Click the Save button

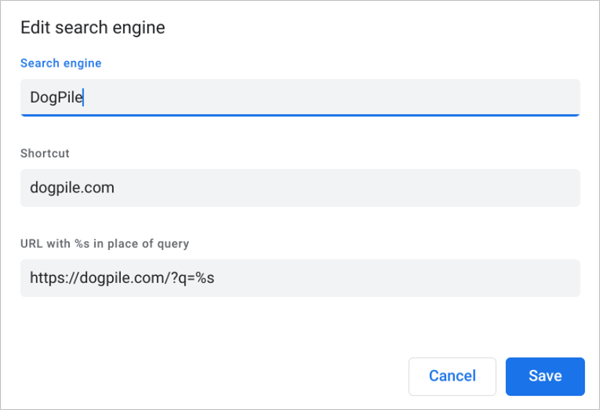545,376
